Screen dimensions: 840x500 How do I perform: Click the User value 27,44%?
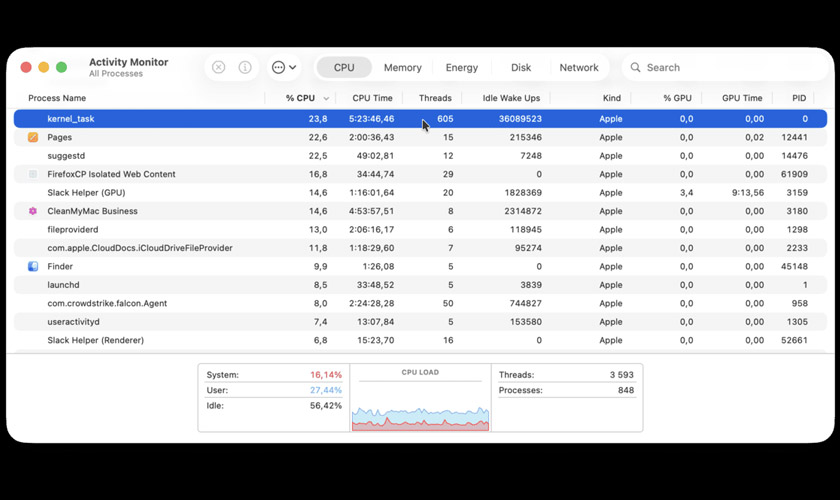[x=326, y=390]
